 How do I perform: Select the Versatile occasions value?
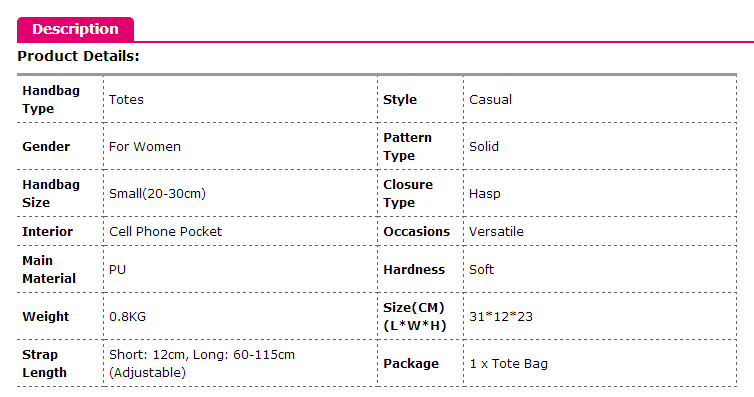click(x=496, y=232)
